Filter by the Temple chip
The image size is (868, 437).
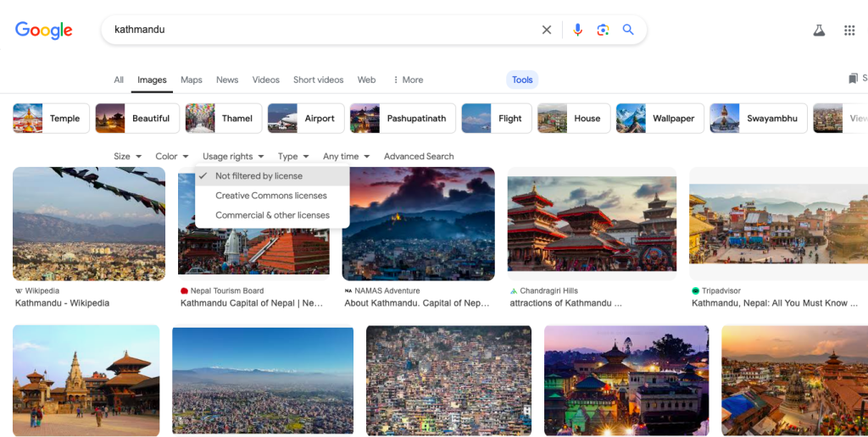(51, 119)
